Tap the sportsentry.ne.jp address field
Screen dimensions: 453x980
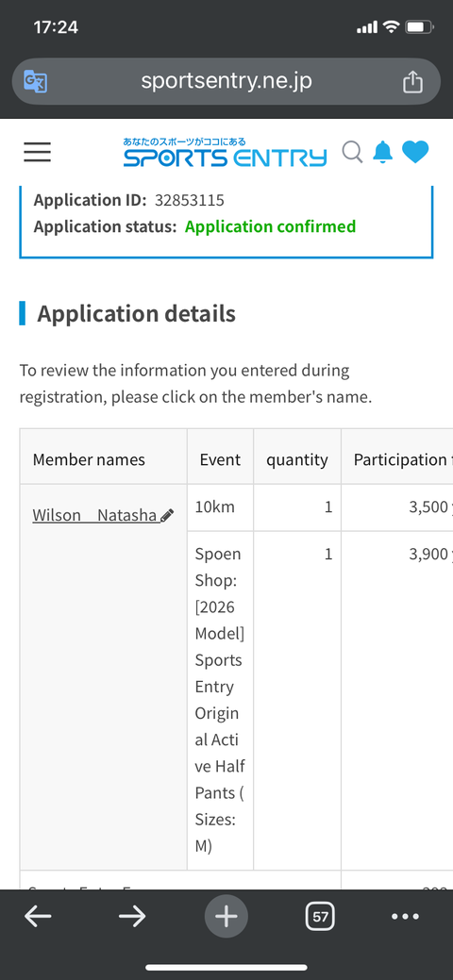click(226, 81)
